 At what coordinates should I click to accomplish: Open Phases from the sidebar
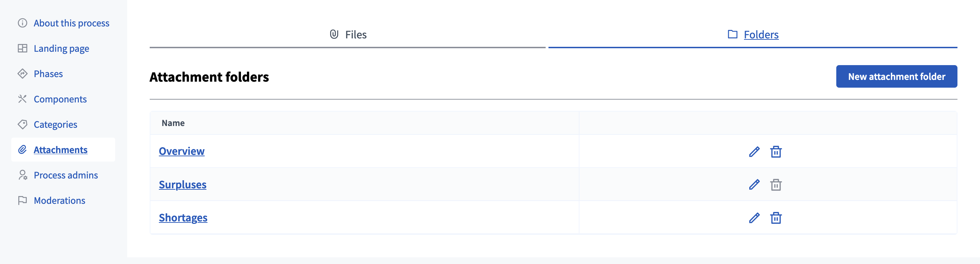coord(48,74)
